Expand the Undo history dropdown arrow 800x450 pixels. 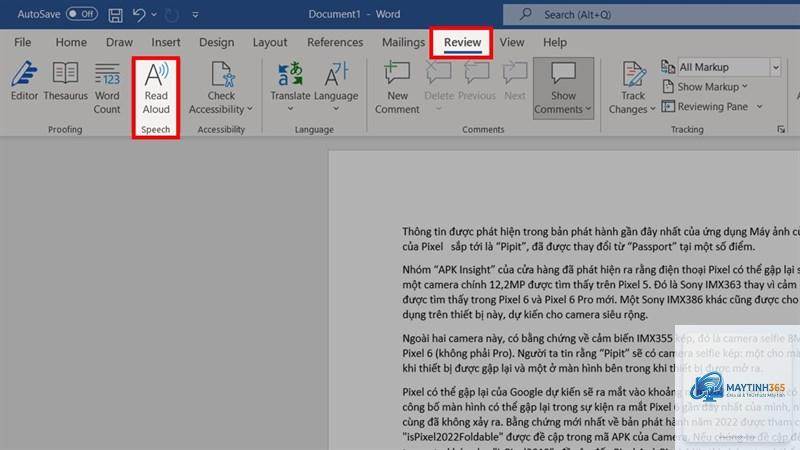pyautogui.click(x=154, y=15)
